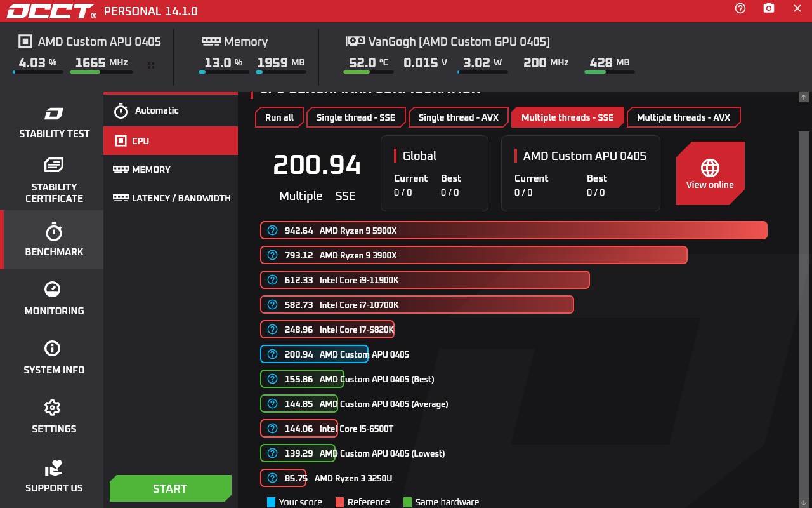812x508 pixels.
Task: Click the memory 1959 MB value
Action: [281, 62]
